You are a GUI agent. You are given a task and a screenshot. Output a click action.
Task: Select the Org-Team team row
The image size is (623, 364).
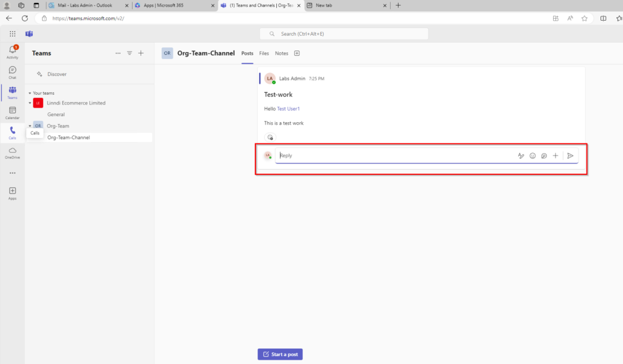58,126
